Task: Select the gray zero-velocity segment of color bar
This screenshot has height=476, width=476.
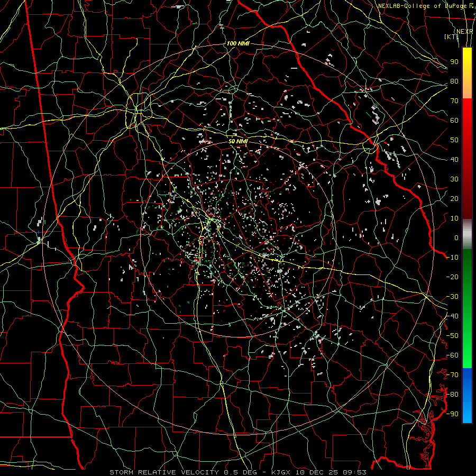Action: coord(467,234)
